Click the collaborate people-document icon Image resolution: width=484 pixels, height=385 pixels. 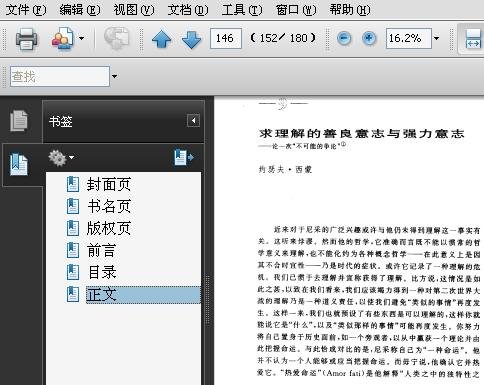point(63,38)
